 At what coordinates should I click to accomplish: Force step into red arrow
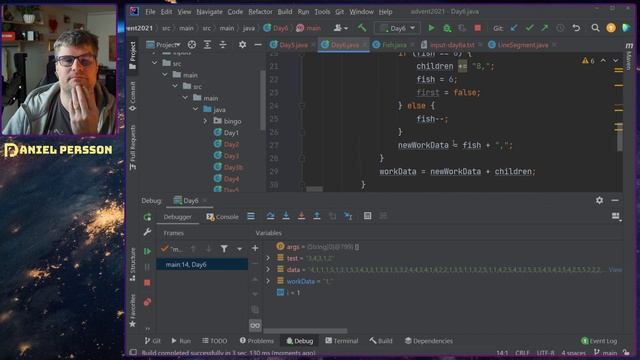pos(301,216)
